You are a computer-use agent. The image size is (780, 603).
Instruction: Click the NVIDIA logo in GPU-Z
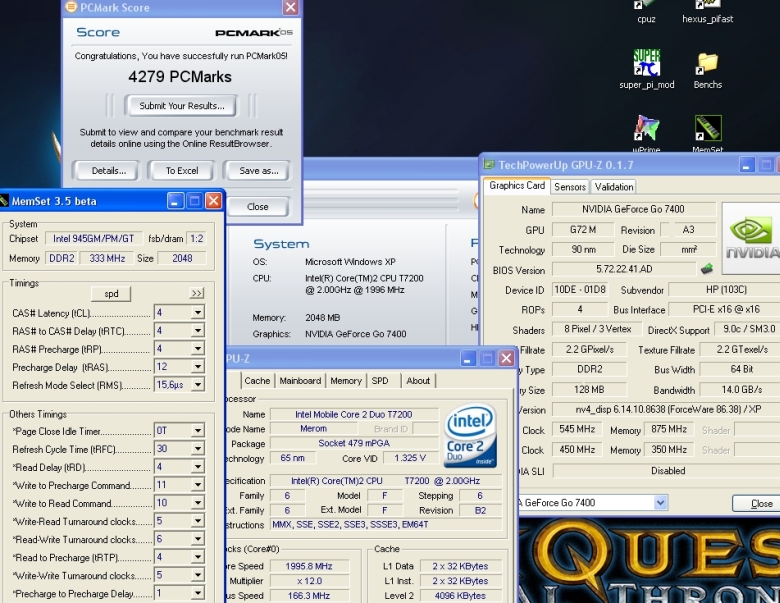click(x=751, y=238)
